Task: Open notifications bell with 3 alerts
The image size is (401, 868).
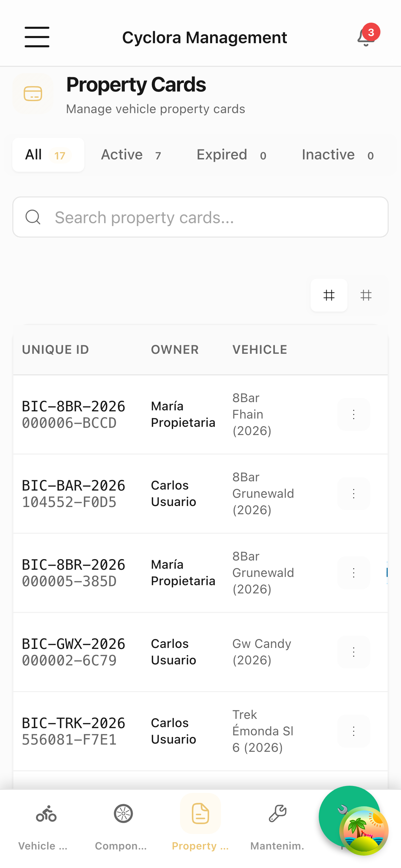Action: pos(366,37)
